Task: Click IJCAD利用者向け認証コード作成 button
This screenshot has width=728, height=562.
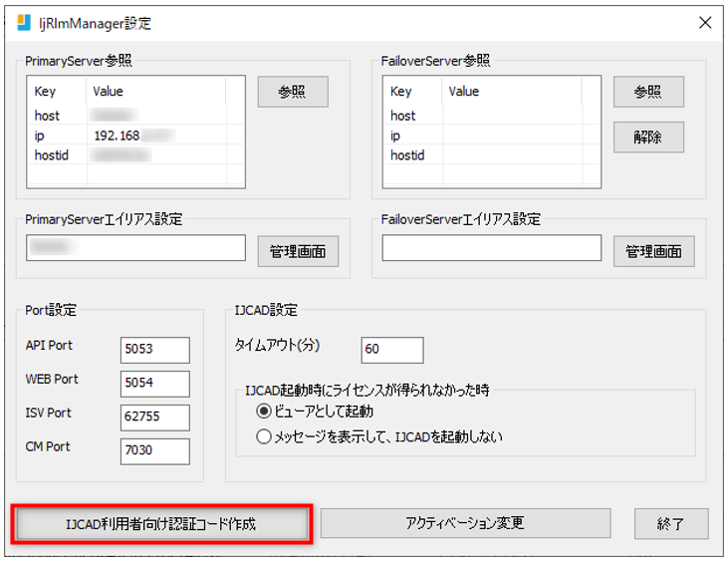Action: [x=161, y=524]
